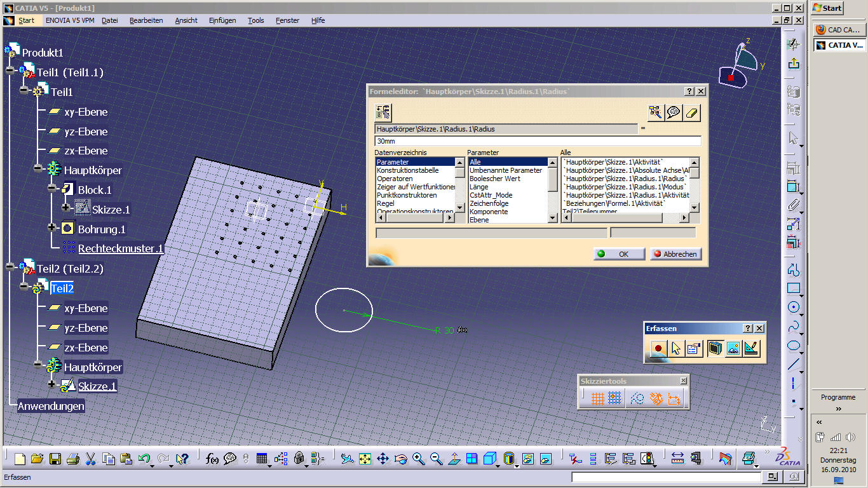Open the Bearbeiten menu

coord(146,20)
